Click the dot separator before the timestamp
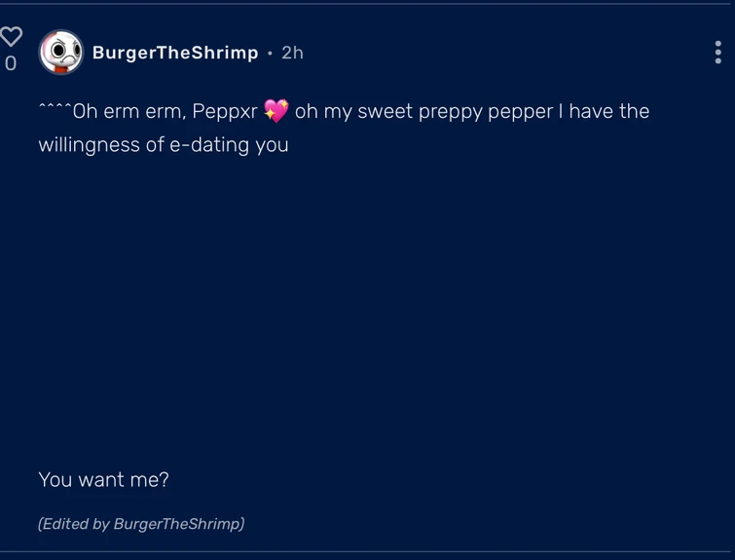 tap(270, 54)
